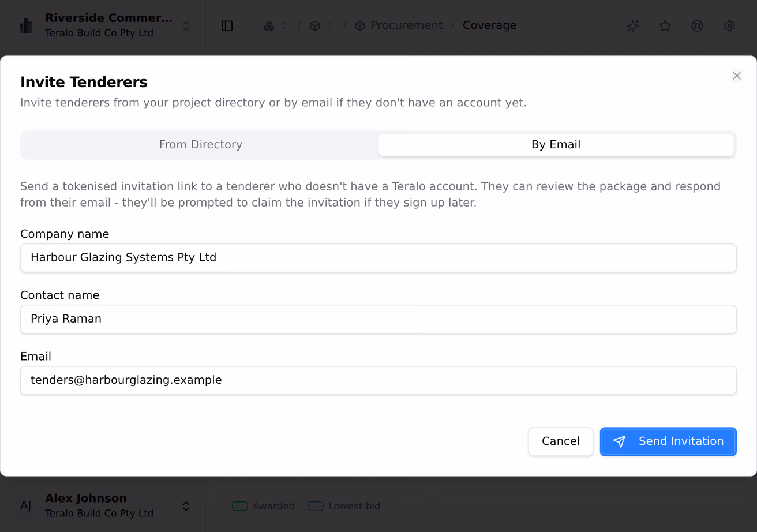Open the Procurement breadcrumb link

pos(406,25)
